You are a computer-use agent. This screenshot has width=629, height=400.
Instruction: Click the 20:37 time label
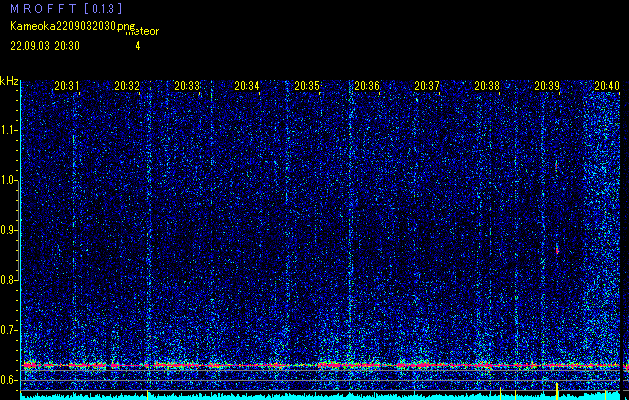[x=427, y=85]
